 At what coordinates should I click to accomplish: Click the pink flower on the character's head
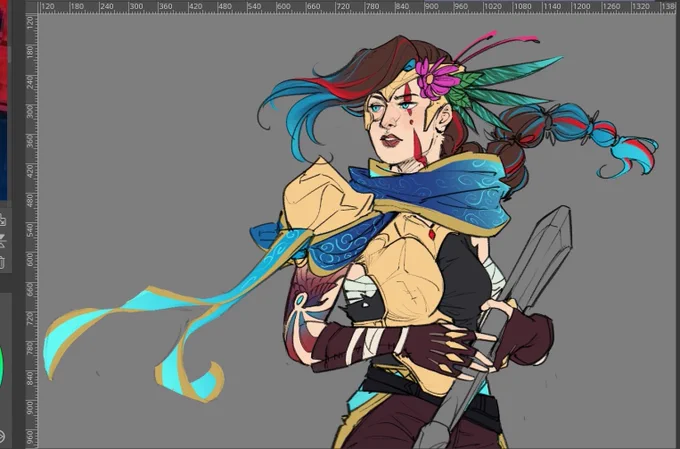click(435, 79)
